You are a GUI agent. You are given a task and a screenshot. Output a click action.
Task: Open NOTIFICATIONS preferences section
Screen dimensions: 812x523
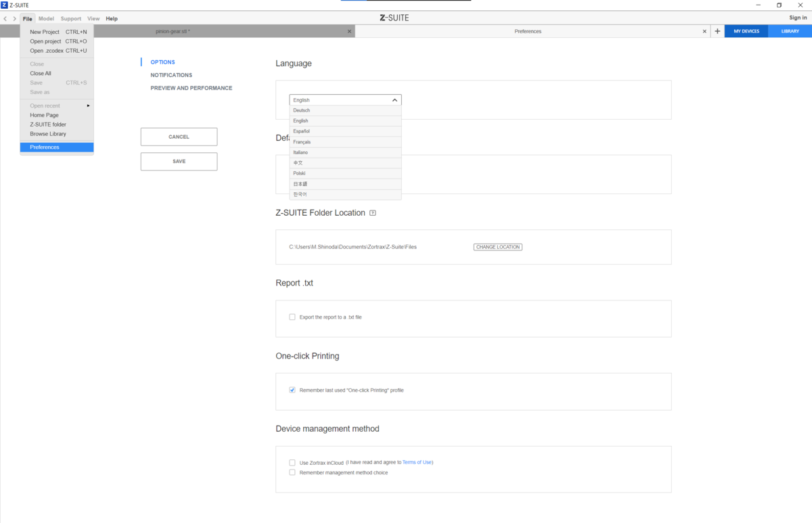[x=171, y=75]
